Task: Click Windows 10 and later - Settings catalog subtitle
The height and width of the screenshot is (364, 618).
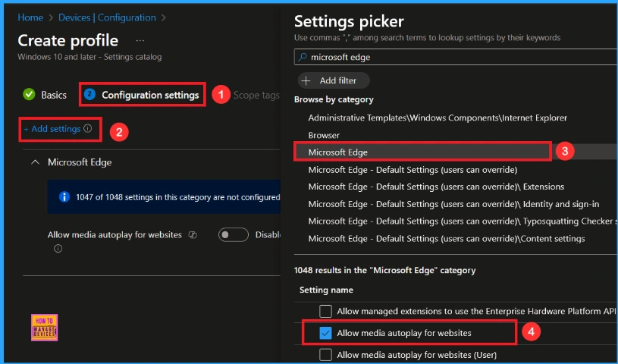Action: point(89,57)
